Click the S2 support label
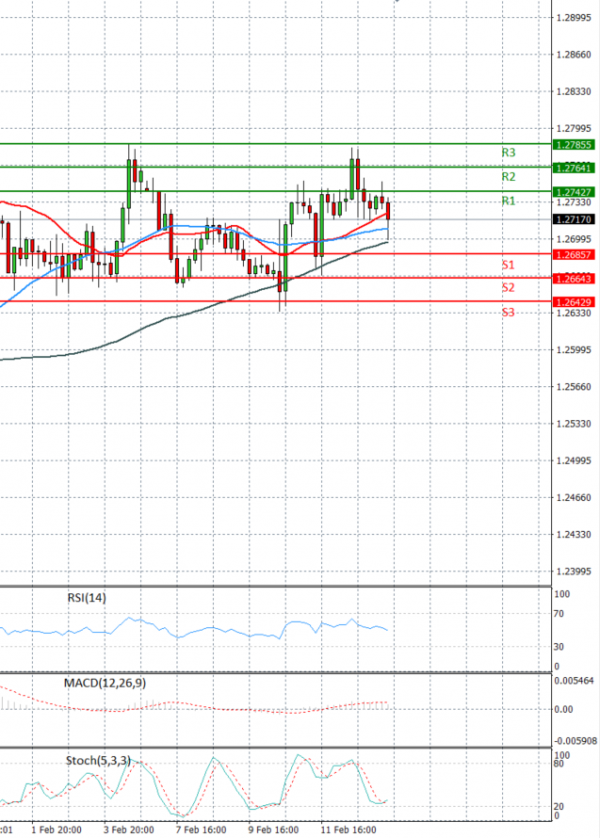Viewport: 600px width, 838px height. [x=508, y=288]
